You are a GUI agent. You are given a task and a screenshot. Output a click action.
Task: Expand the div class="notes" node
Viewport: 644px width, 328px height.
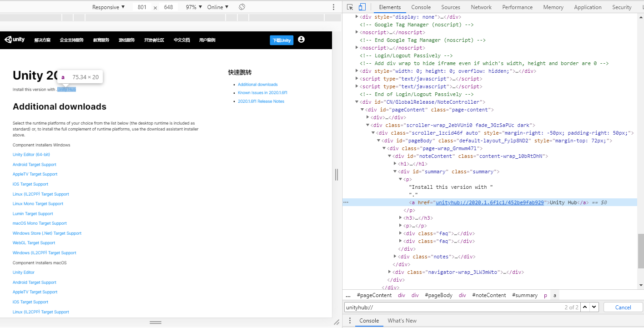[395, 257]
